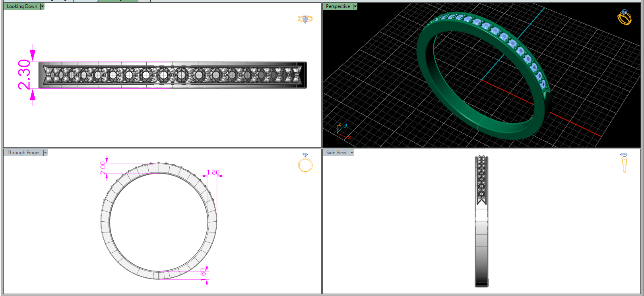The width and height of the screenshot is (644, 296).
Task: Click the top-view ring icon in Looking Down viewport
Action: [305, 19]
